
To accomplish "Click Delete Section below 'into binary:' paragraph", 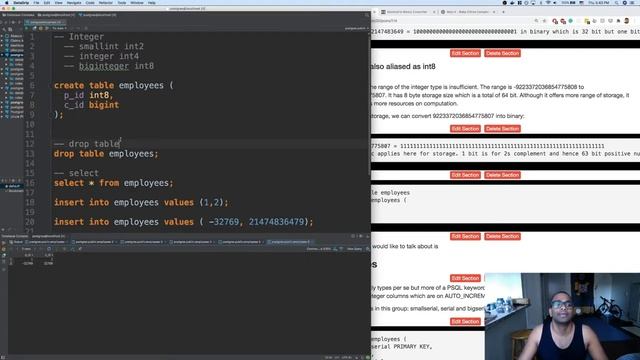I will [502, 129].
